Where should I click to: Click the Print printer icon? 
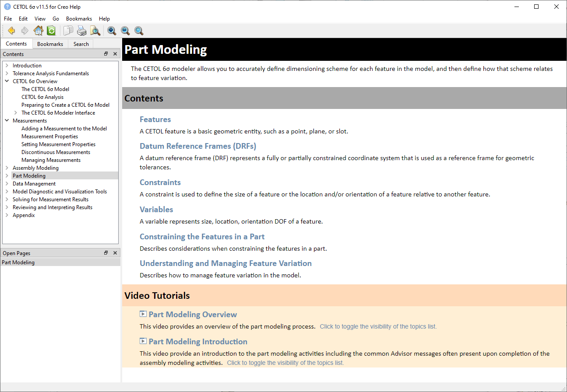point(82,31)
